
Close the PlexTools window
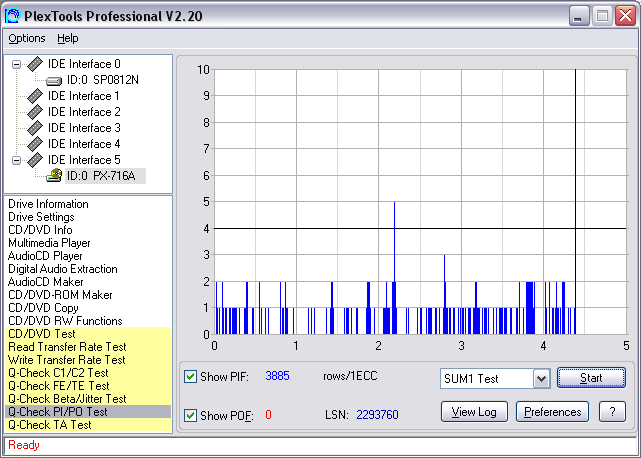tap(625, 16)
